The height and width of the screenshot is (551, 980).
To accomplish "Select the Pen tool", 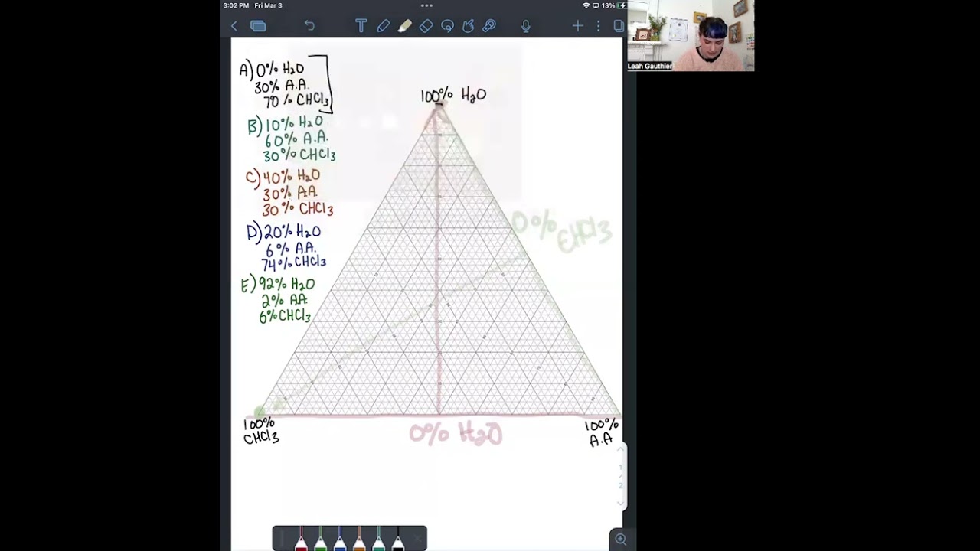I will [x=383, y=26].
